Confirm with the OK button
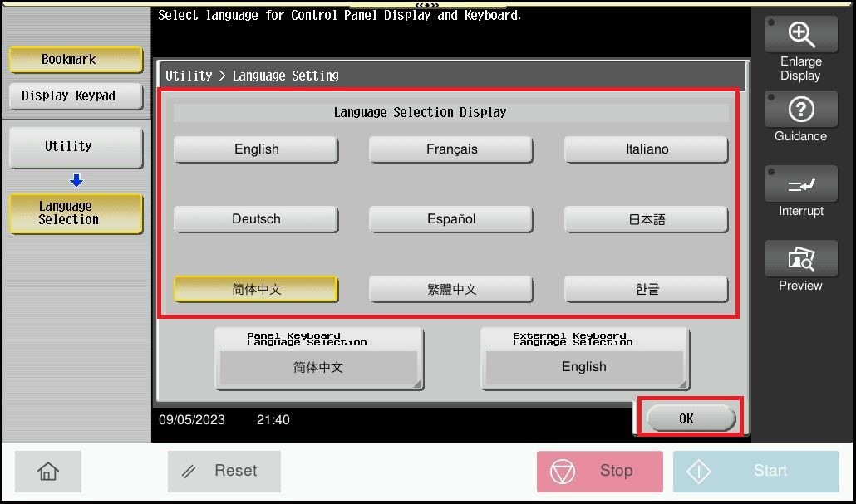Viewport: 856px width, 504px height. click(691, 418)
